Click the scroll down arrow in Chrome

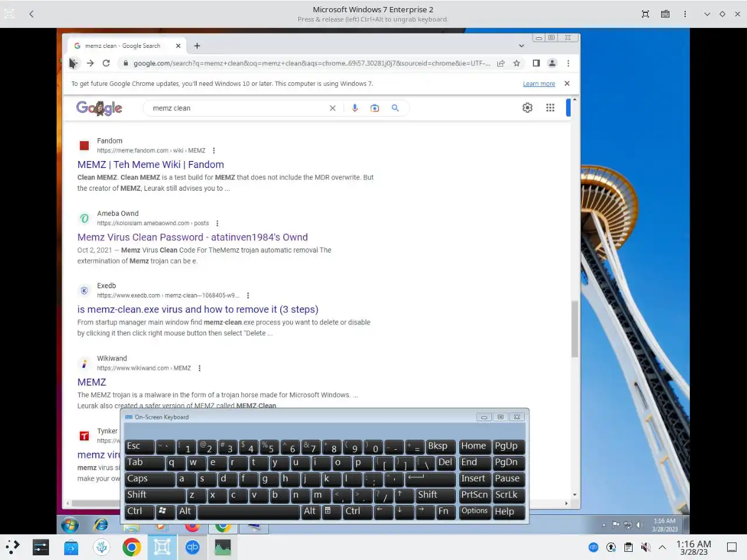coord(575,495)
